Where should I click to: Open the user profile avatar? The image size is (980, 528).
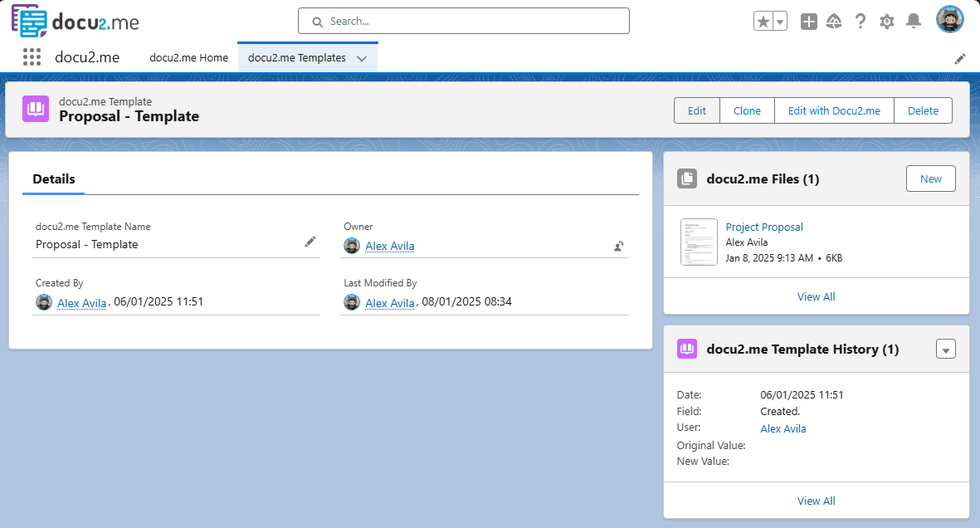[949, 19]
